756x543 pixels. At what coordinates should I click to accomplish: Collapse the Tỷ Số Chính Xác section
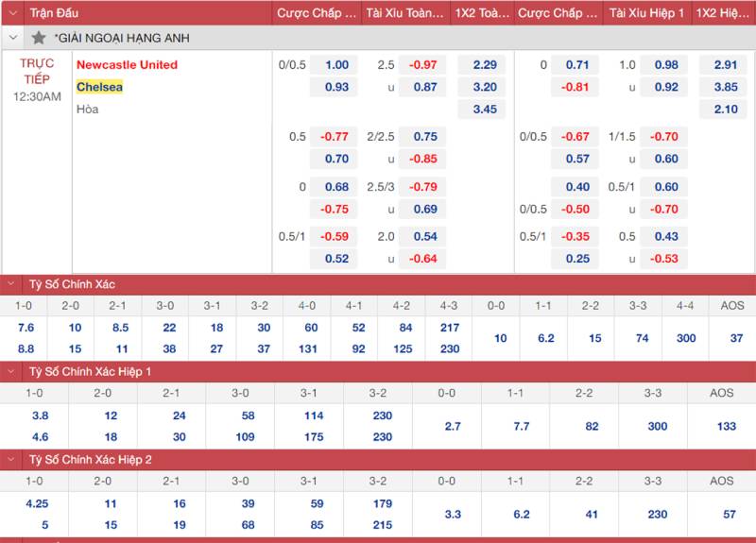[x=12, y=284]
